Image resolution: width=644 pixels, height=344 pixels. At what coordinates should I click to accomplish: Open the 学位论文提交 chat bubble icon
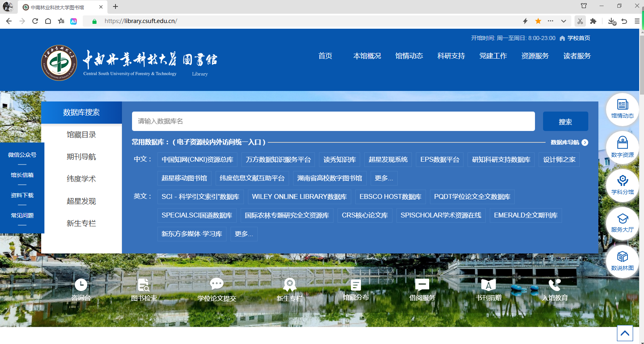coord(217,284)
